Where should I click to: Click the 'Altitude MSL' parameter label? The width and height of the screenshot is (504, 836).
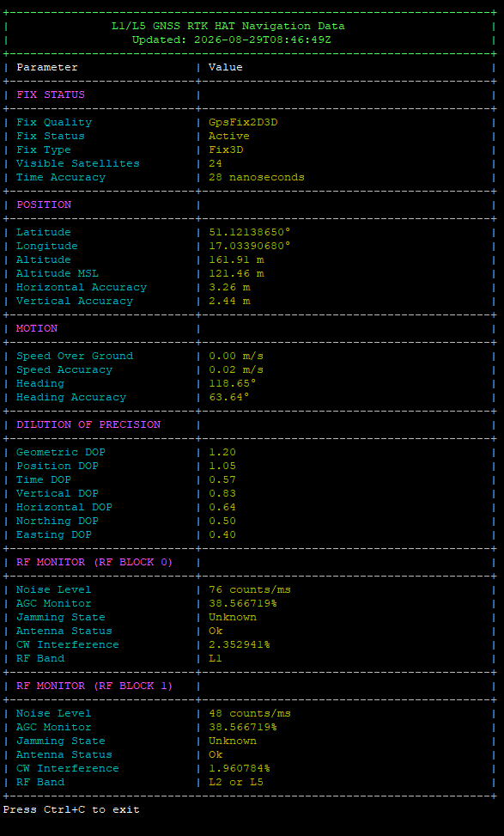(x=58, y=273)
